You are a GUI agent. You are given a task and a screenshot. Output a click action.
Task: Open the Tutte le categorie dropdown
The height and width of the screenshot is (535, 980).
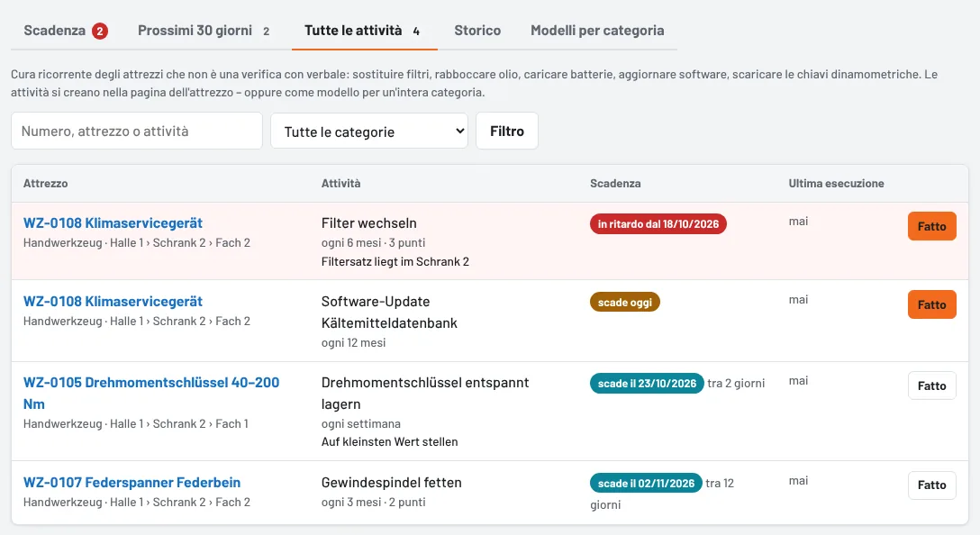coord(368,131)
